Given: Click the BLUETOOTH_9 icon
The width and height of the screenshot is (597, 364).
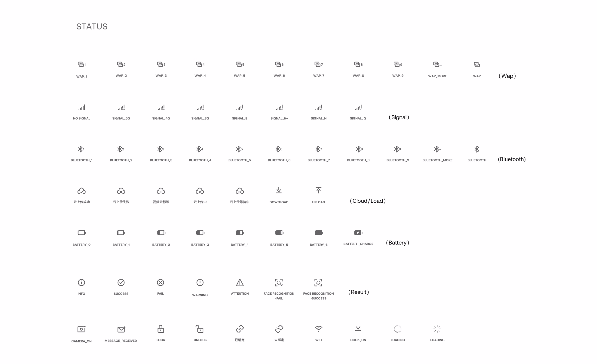Looking at the screenshot, I should coord(397,149).
